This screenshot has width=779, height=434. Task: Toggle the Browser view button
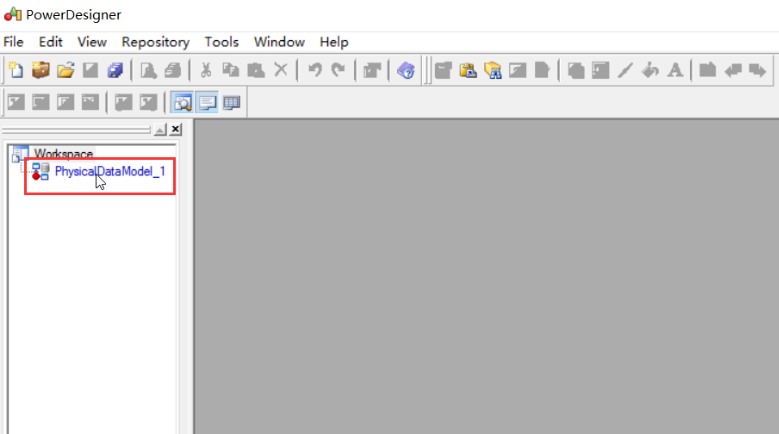point(182,102)
